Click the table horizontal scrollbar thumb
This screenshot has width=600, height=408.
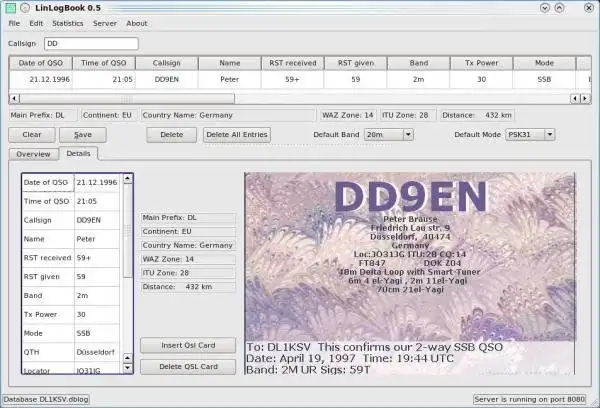click(x=127, y=99)
